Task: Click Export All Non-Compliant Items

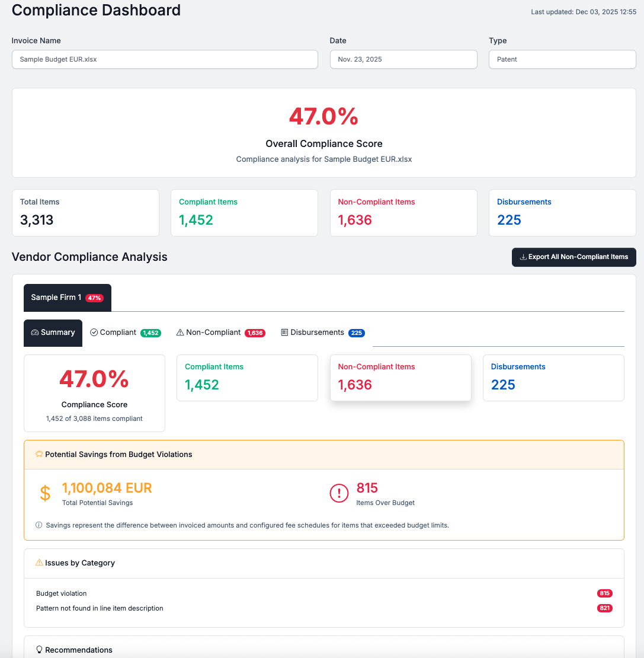Action: tap(573, 257)
